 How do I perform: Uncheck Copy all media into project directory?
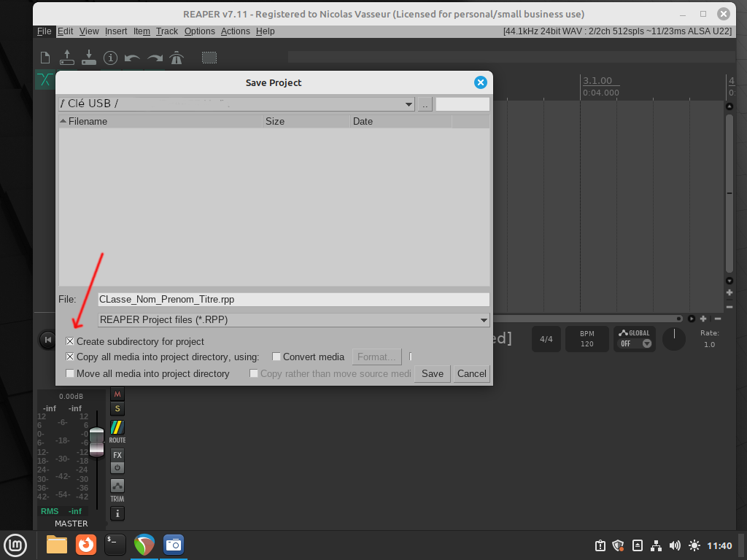point(70,357)
